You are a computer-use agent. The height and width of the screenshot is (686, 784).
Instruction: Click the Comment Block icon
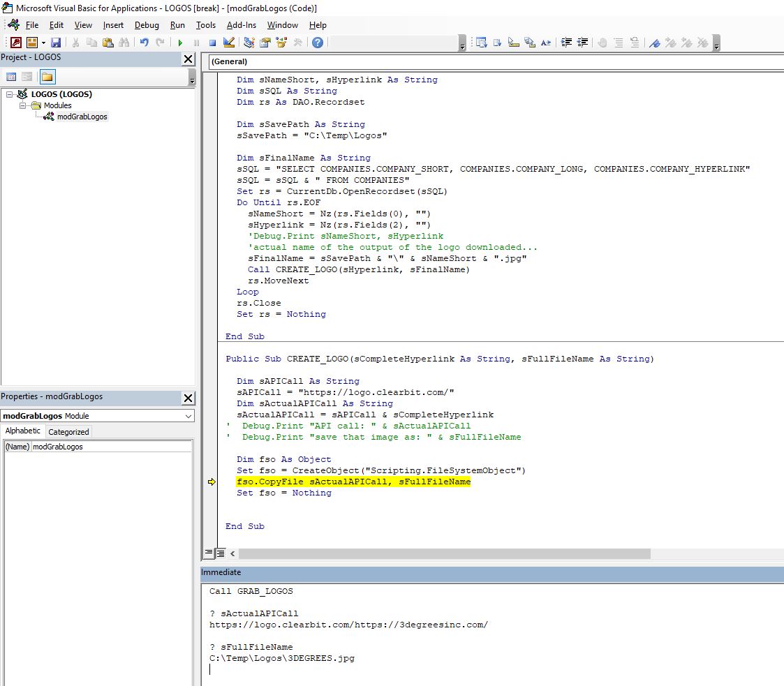618,42
